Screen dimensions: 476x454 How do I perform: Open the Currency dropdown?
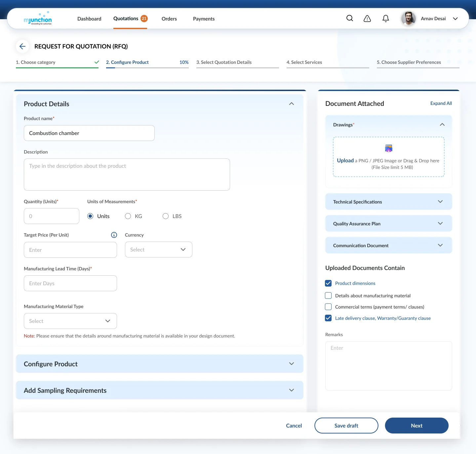[x=159, y=250]
